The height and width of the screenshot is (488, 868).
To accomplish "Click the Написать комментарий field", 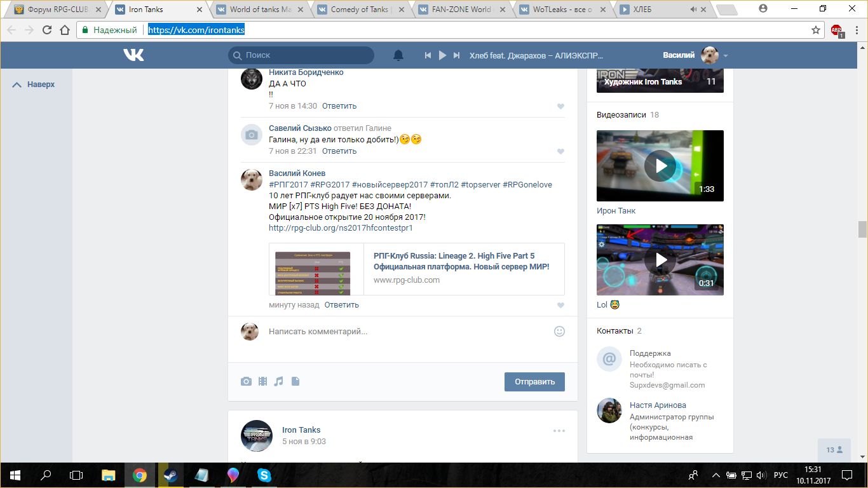I will point(407,331).
